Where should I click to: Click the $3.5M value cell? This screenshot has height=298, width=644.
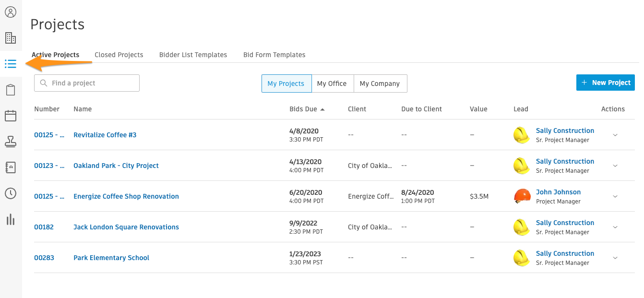click(479, 196)
